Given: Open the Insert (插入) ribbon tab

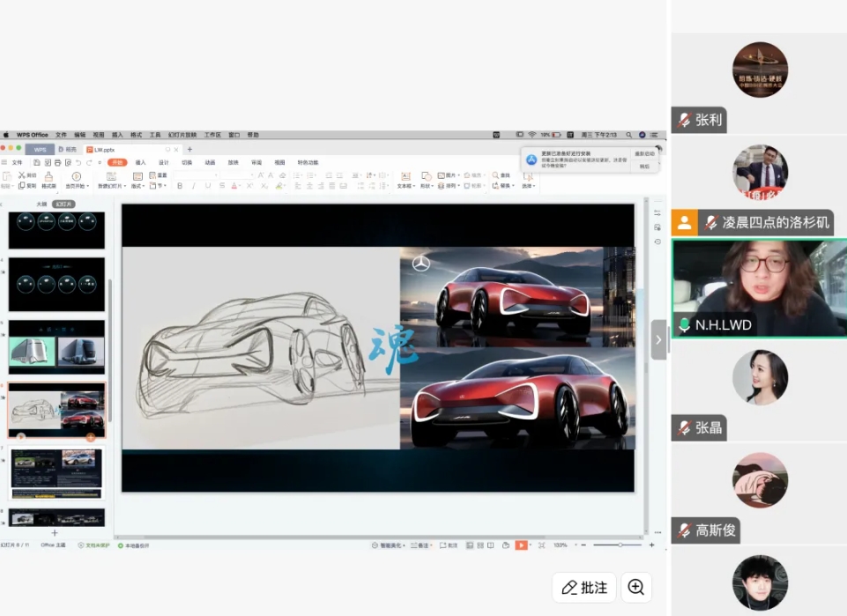Looking at the screenshot, I should click(x=140, y=162).
